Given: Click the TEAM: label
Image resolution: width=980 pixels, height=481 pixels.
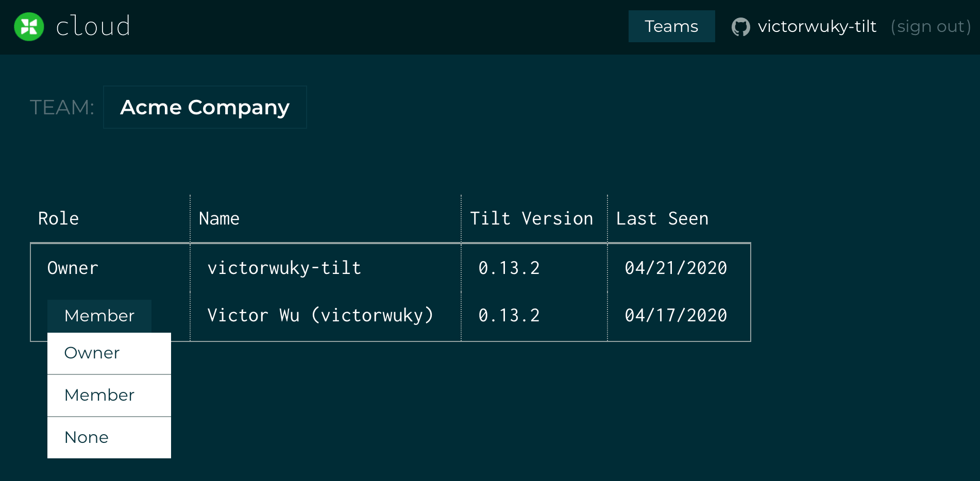Looking at the screenshot, I should (x=62, y=107).
